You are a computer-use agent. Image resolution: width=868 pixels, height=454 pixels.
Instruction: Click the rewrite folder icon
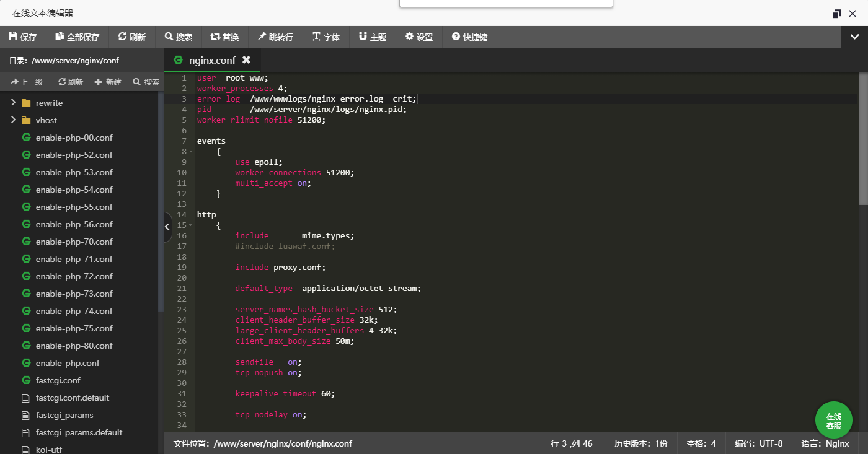click(x=26, y=103)
